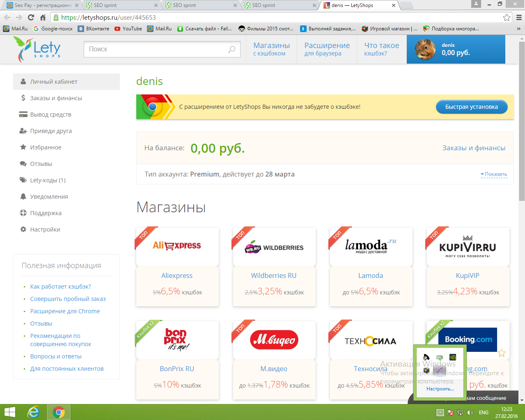Add Booking.com to favorites star

(502, 353)
